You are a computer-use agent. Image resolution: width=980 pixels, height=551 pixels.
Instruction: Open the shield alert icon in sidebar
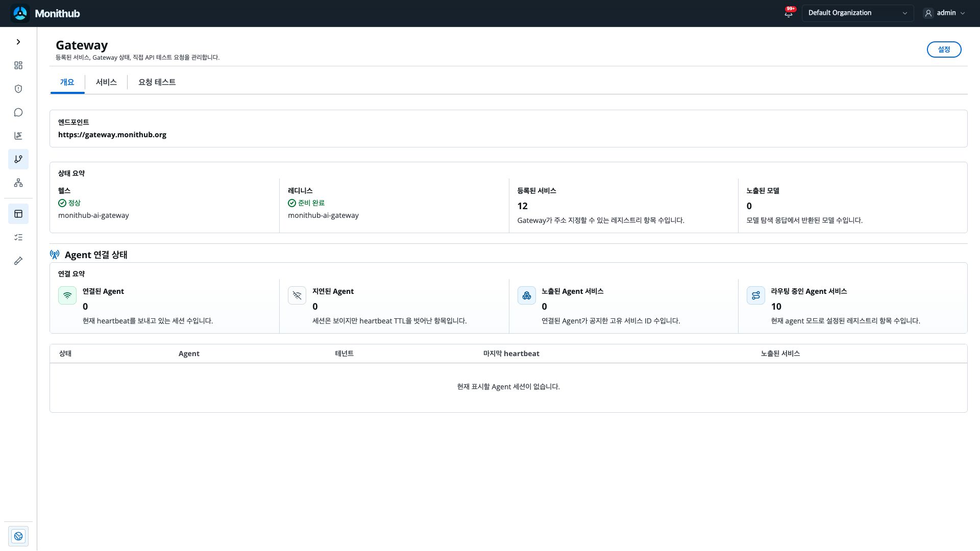pos(18,89)
